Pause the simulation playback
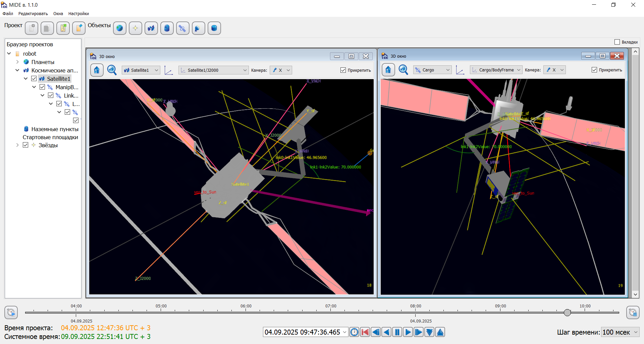Screen dimensions: 644x344 point(397,332)
